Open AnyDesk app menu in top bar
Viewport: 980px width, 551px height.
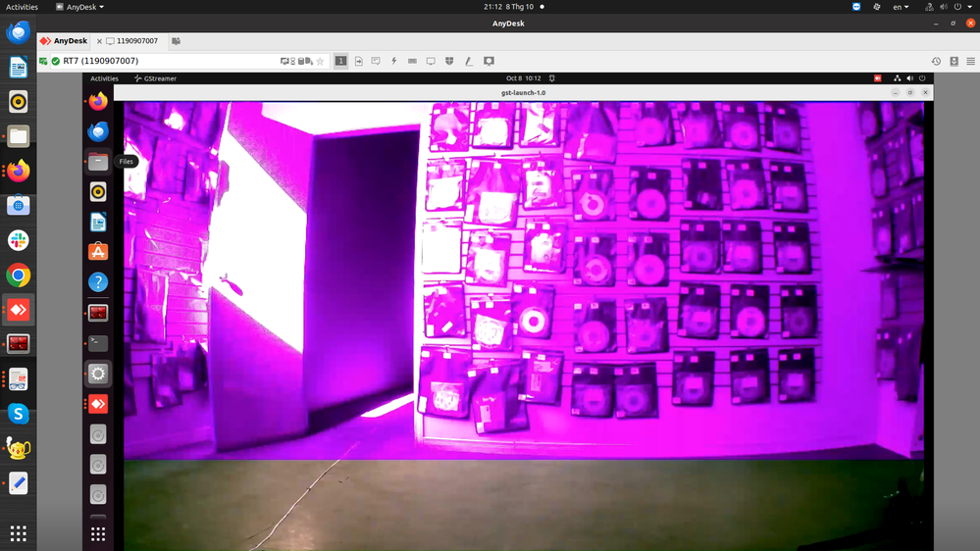pos(80,6)
